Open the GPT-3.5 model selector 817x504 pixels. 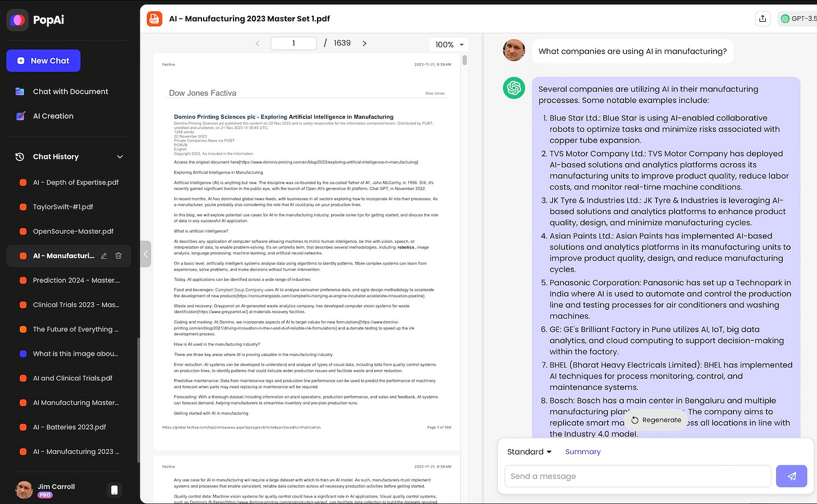pyautogui.click(x=798, y=19)
